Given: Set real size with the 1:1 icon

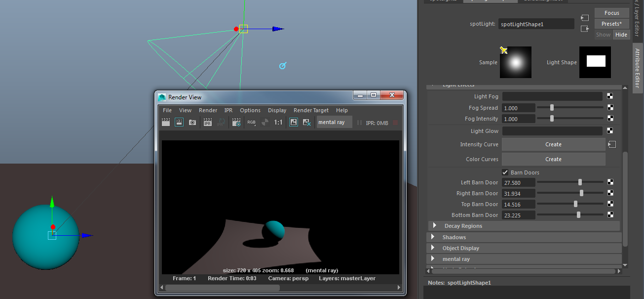Looking at the screenshot, I should click(278, 122).
